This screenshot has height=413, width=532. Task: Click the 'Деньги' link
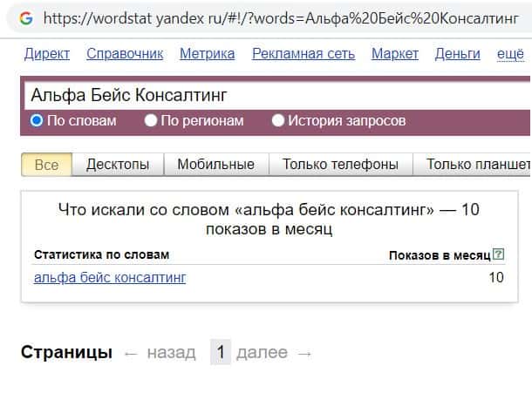click(458, 54)
